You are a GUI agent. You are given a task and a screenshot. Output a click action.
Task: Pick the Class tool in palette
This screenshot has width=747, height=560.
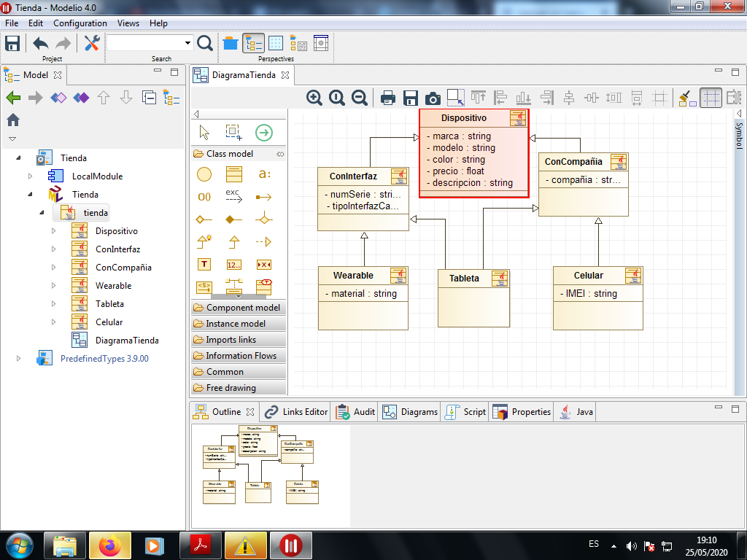click(x=234, y=174)
